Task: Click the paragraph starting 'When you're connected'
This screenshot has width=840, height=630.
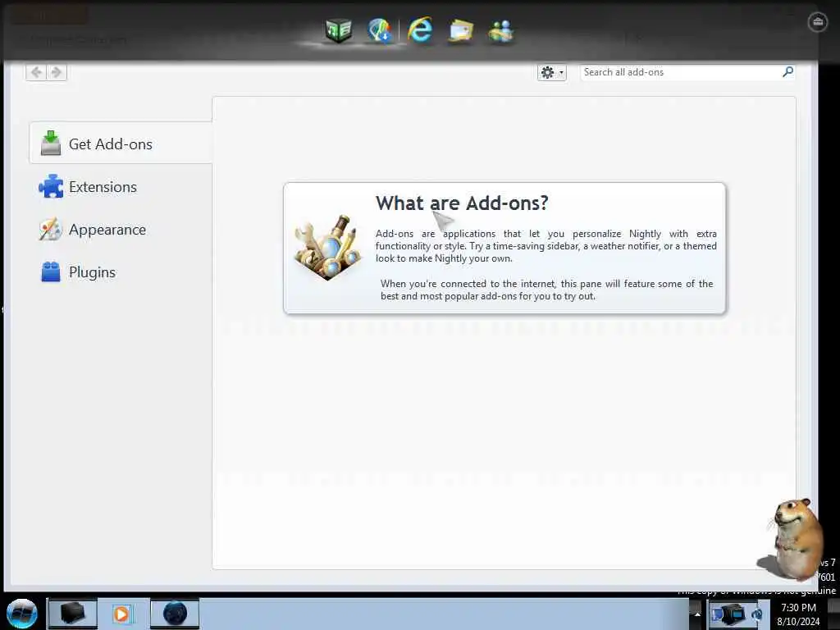Action: click(x=546, y=290)
